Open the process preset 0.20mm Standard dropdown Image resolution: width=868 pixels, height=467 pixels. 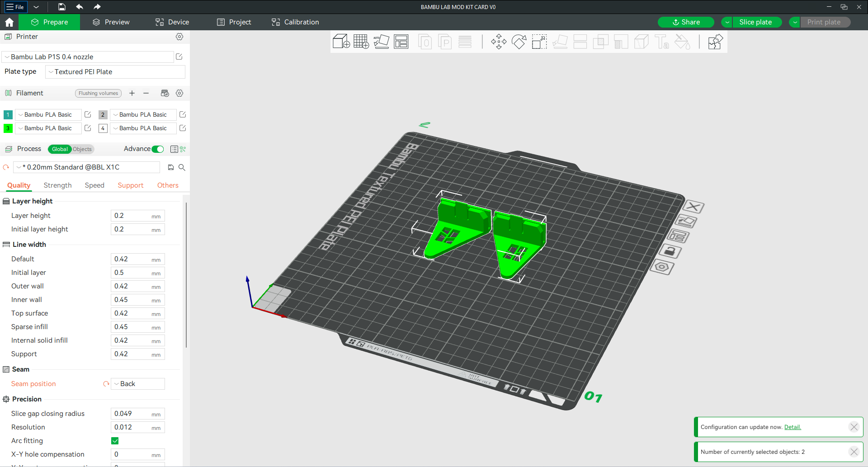(86, 167)
